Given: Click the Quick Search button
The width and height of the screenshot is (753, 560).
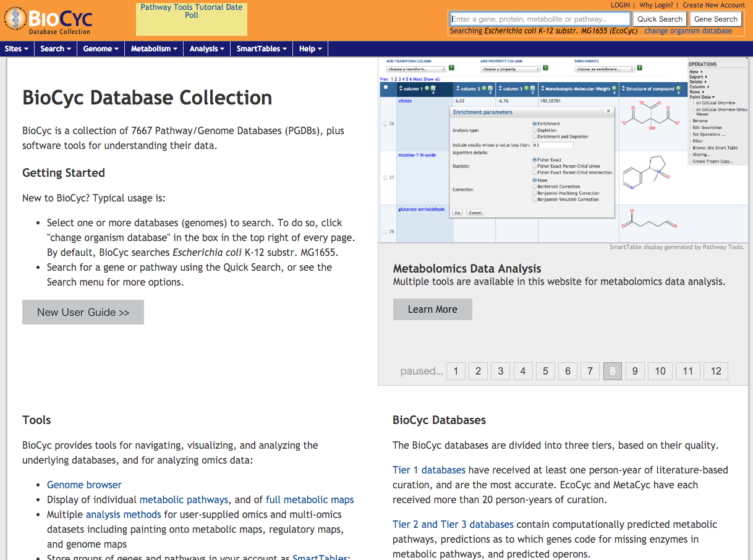Looking at the screenshot, I should tap(660, 19).
